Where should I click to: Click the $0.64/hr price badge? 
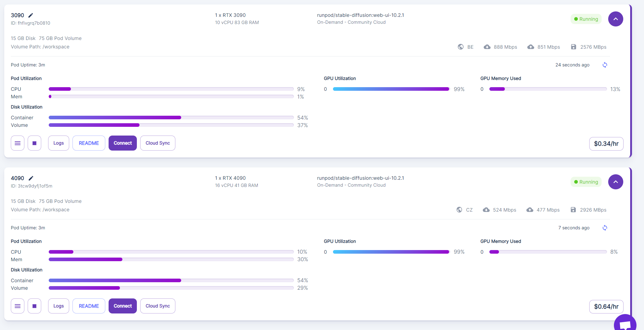(606, 307)
